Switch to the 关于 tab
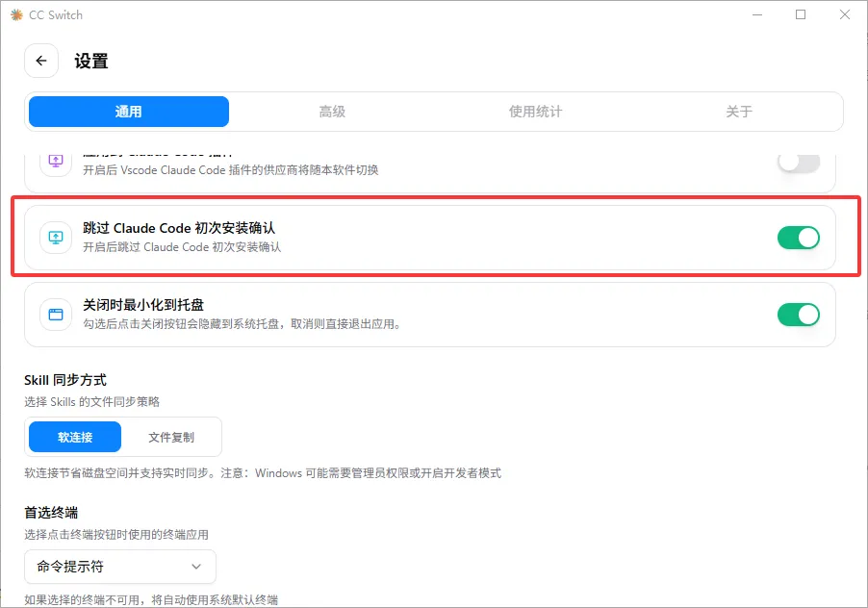868x608 pixels. click(738, 112)
